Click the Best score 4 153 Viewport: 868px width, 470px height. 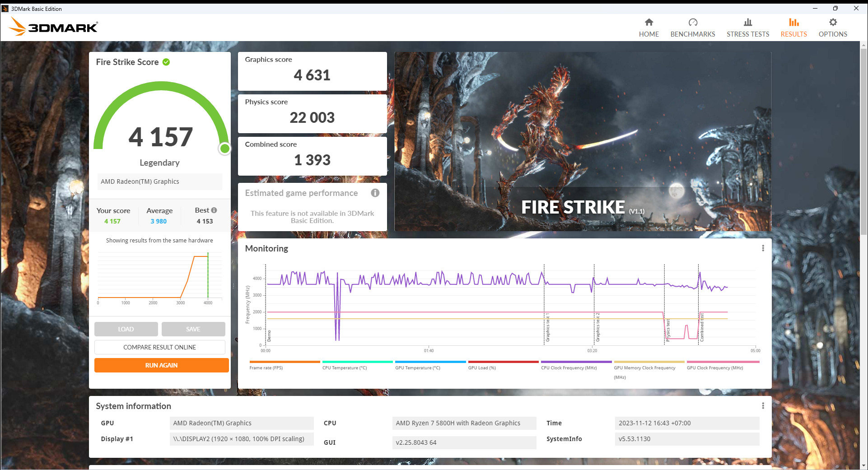205,221
